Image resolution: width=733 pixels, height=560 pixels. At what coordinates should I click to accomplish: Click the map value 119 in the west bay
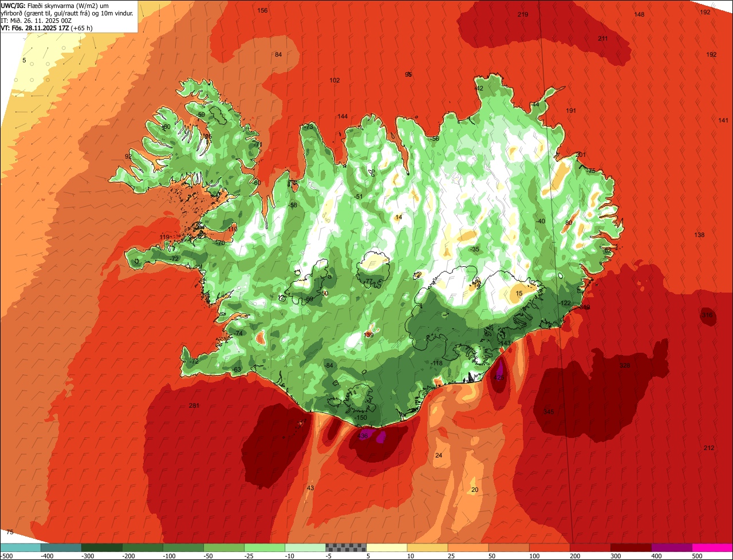[165, 238]
